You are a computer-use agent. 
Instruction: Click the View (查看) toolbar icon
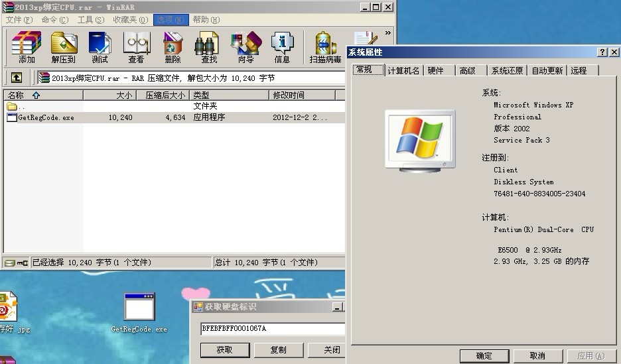[x=136, y=48]
